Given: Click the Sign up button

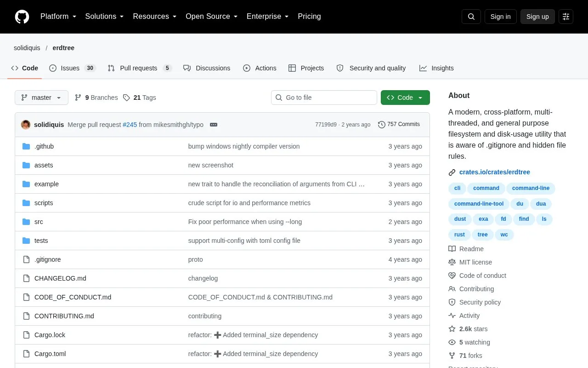Looking at the screenshot, I should point(537,17).
